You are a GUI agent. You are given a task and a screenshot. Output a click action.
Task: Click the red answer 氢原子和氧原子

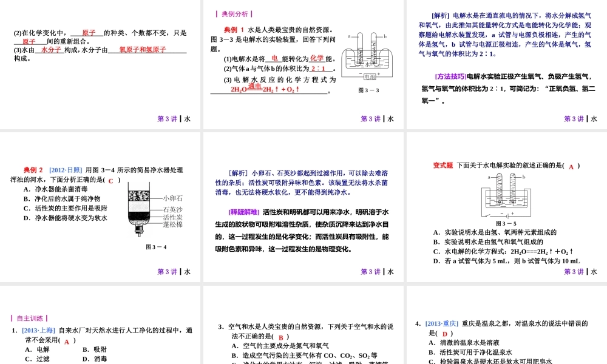pos(143,50)
